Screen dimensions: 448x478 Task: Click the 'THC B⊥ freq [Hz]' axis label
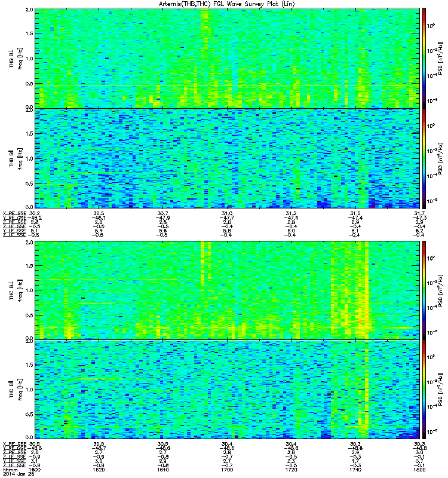click(x=16, y=290)
